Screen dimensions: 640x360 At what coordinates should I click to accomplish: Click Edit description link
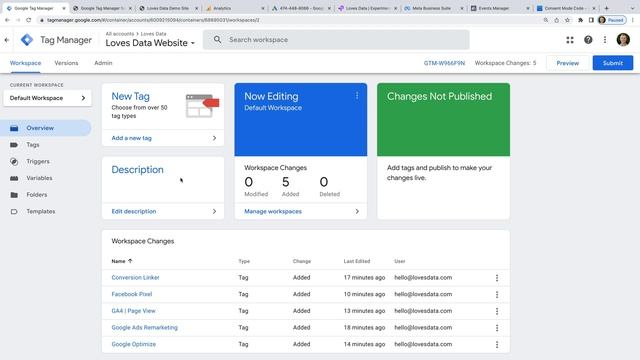pyautogui.click(x=133, y=211)
